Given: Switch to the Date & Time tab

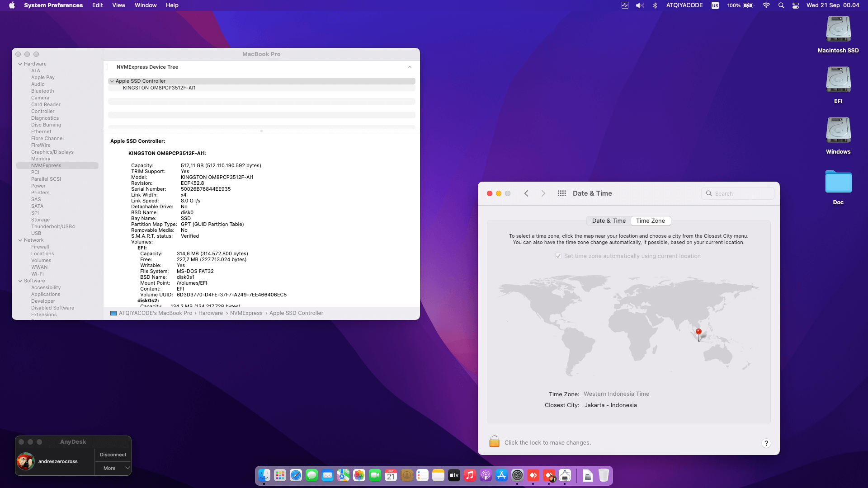Looking at the screenshot, I should tap(609, 221).
